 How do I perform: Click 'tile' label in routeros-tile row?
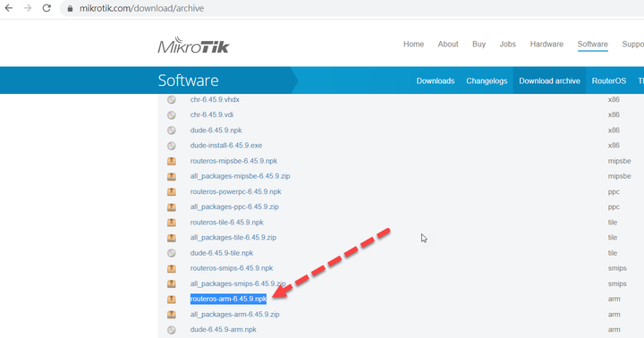613,222
